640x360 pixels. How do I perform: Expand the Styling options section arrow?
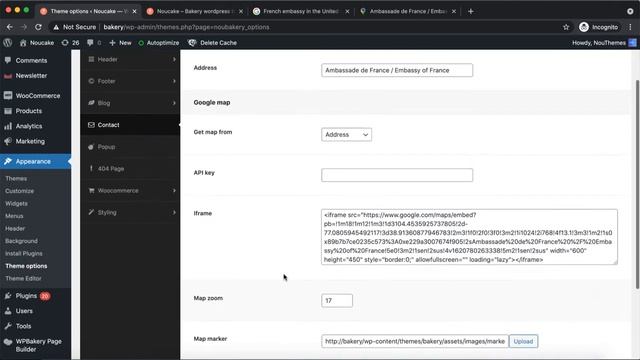coord(174,212)
